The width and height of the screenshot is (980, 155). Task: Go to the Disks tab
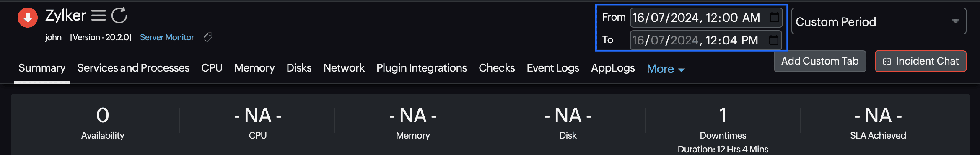point(299,68)
